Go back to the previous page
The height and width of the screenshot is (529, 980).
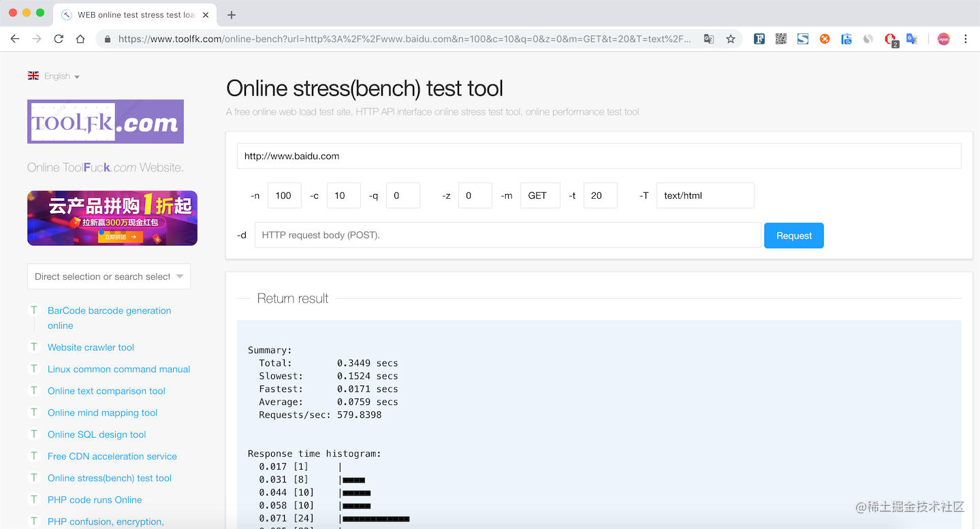[x=15, y=39]
